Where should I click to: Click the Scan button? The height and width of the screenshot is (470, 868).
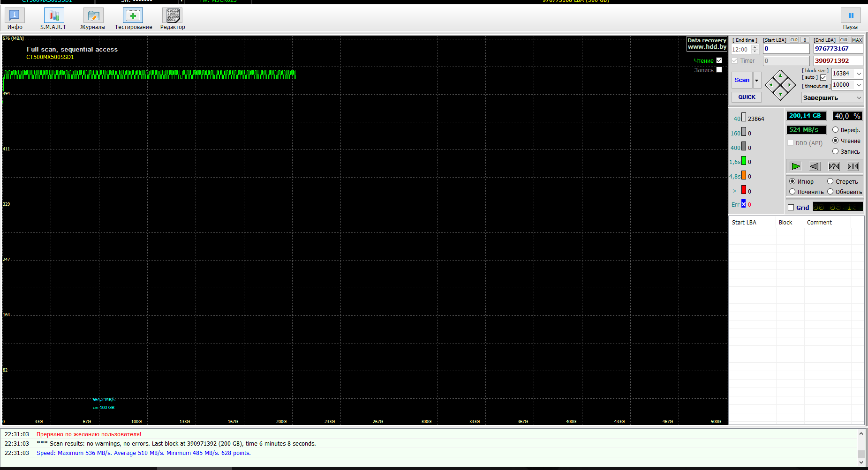pyautogui.click(x=742, y=80)
